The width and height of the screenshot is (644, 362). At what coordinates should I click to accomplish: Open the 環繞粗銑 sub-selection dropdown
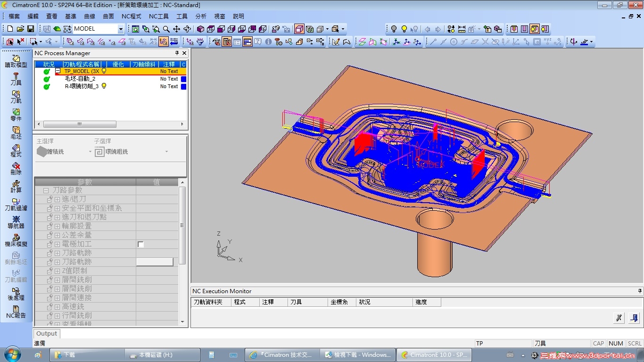point(166,152)
